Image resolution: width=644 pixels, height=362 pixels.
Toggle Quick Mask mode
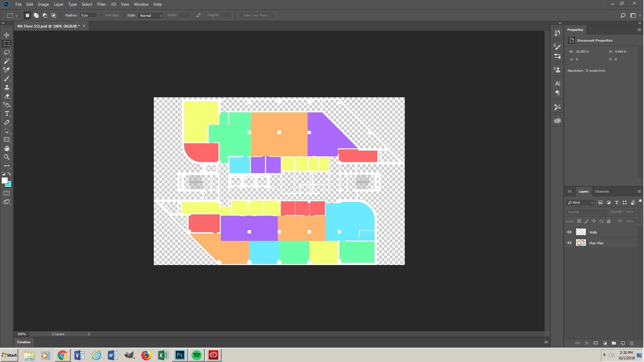click(x=7, y=193)
